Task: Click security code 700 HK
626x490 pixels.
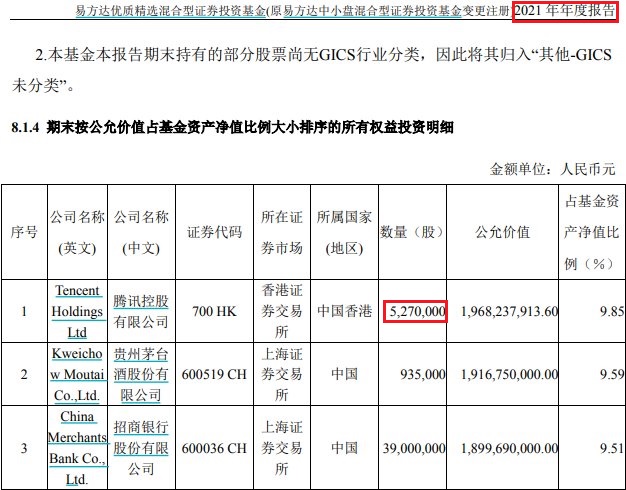Action: point(214,312)
